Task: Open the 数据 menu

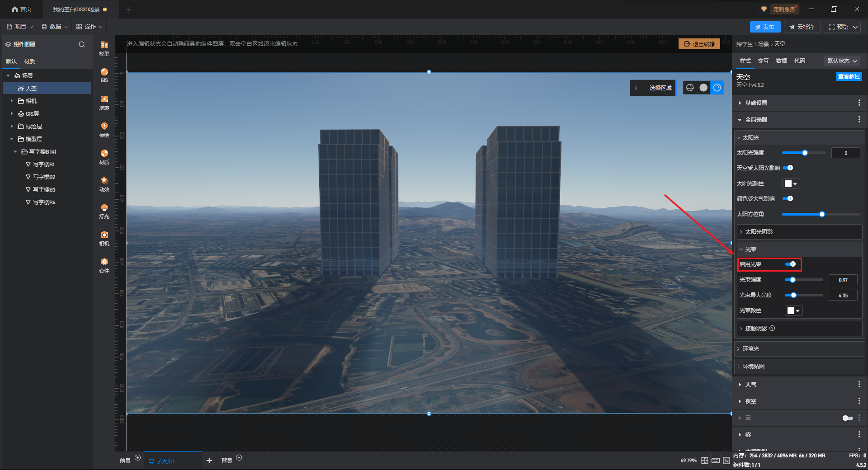Action: pos(55,27)
